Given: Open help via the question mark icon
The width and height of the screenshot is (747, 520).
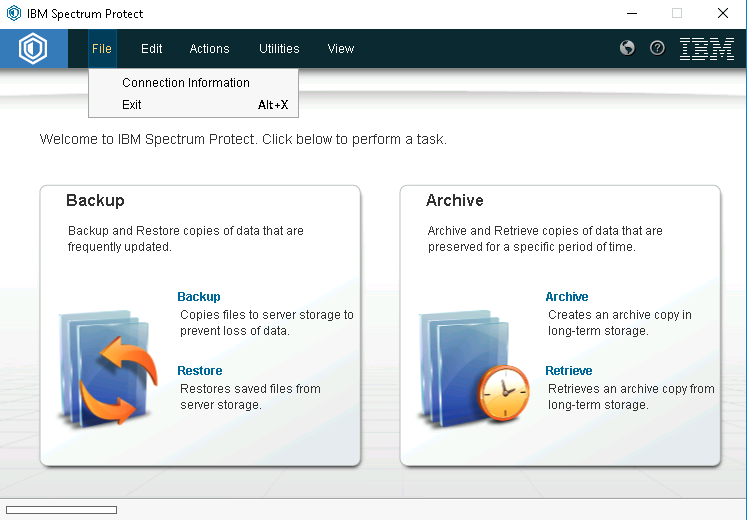Looking at the screenshot, I should [x=657, y=48].
